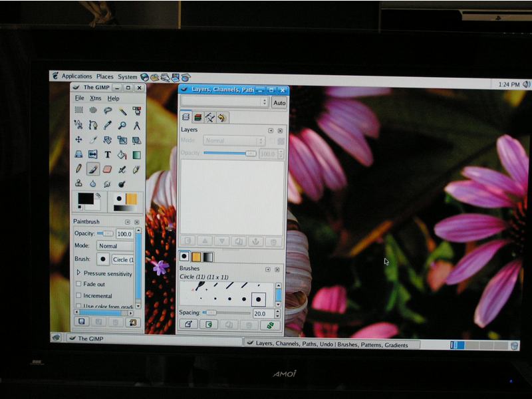Select the Airbrush tool
The width and height of the screenshot is (532, 399).
click(x=122, y=170)
